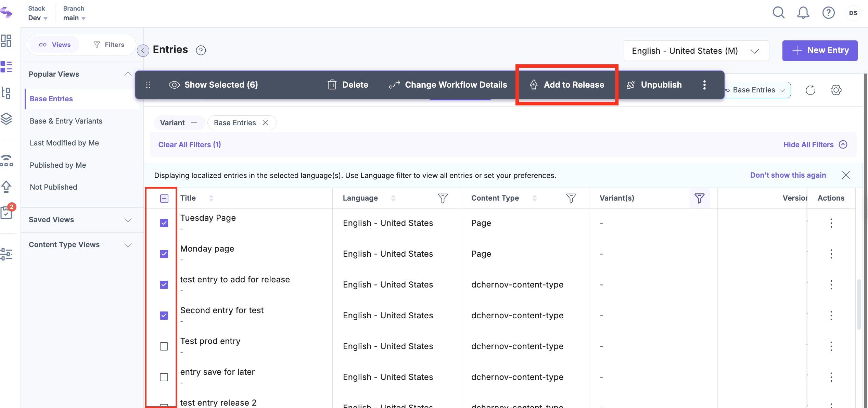Click the search magnifier icon
The image size is (868, 408).
coord(778,13)
